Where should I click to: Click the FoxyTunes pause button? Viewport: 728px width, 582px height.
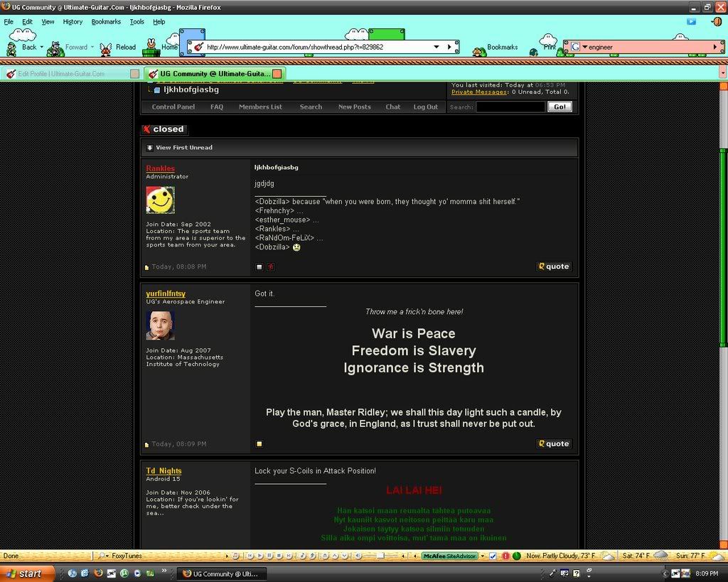269,556
